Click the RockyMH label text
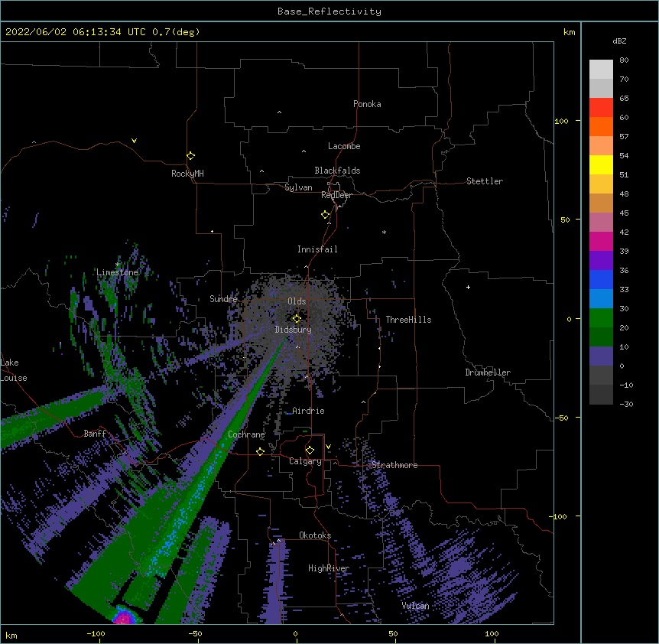Image resolution: width=659 pixels, height=644 pixels. [x=187, y=174]
